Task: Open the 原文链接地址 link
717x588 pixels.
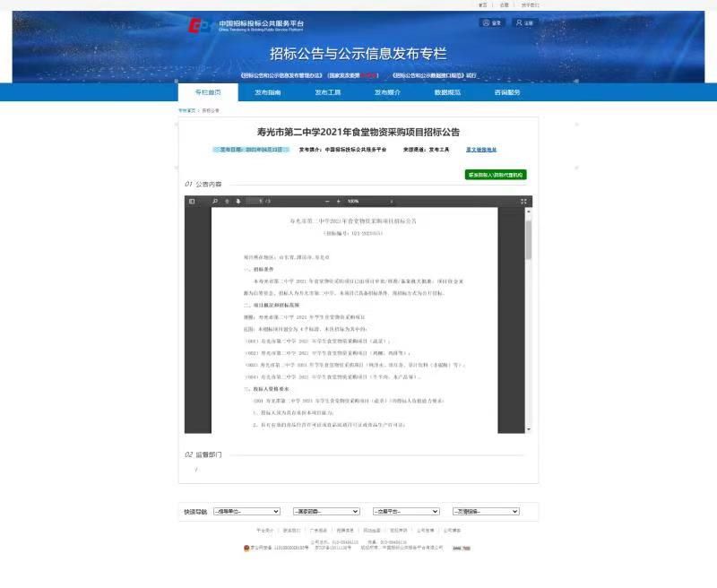Action: click(481, 150)
